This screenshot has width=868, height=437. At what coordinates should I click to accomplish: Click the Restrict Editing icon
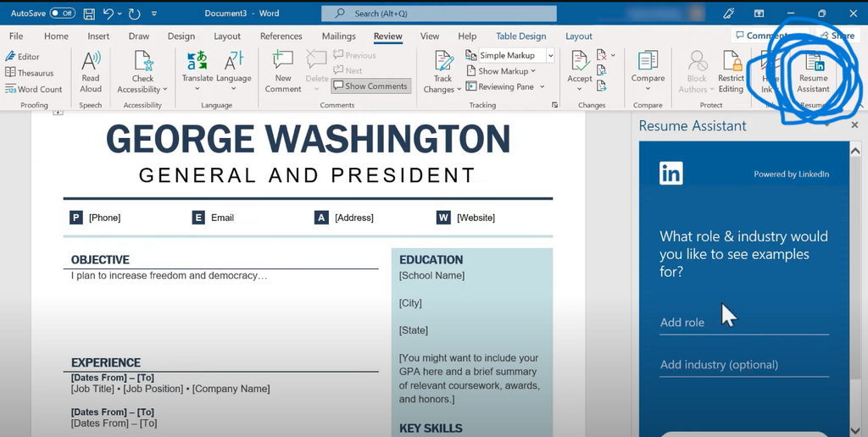coord(731,70)
